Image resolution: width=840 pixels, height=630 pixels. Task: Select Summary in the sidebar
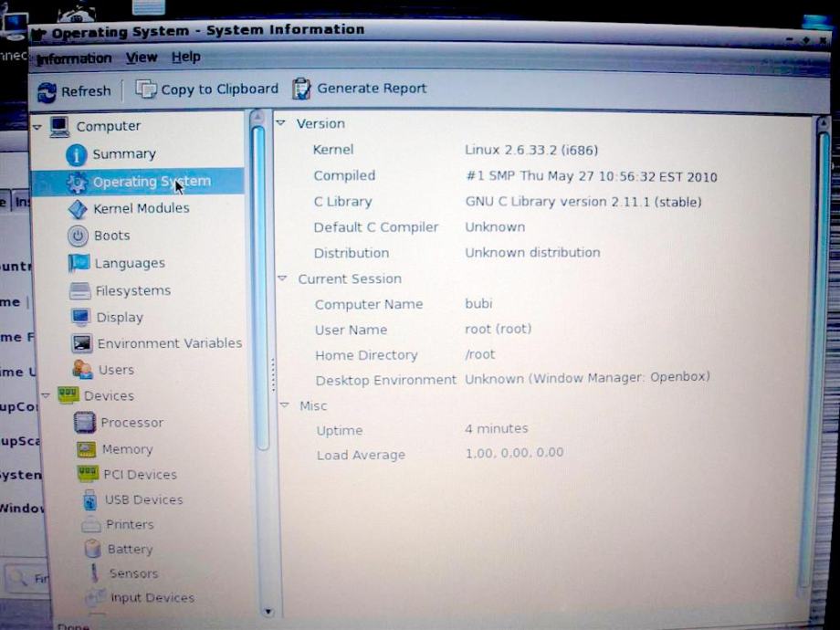point(124,154)
